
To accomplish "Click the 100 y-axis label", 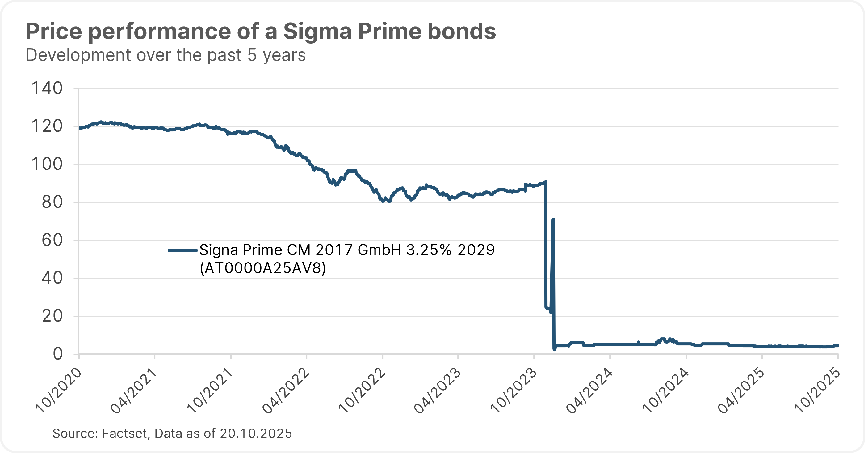I will [47, 164].
